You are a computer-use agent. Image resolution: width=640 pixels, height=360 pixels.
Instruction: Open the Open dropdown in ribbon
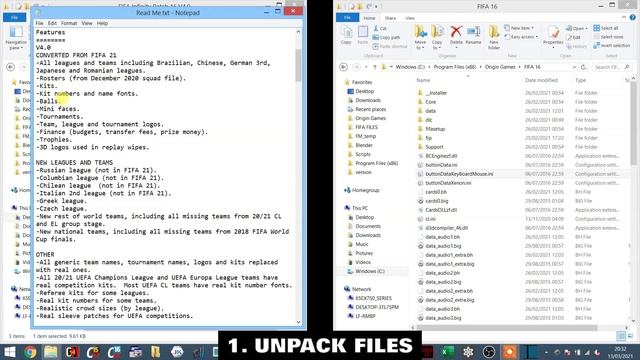(x=576, y=28)
